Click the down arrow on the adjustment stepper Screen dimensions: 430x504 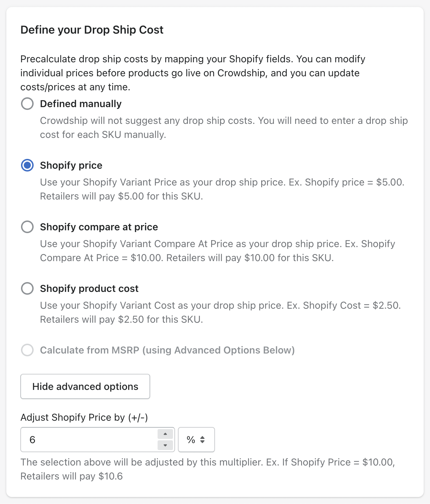pyautogui.click(x=165, y=445)
